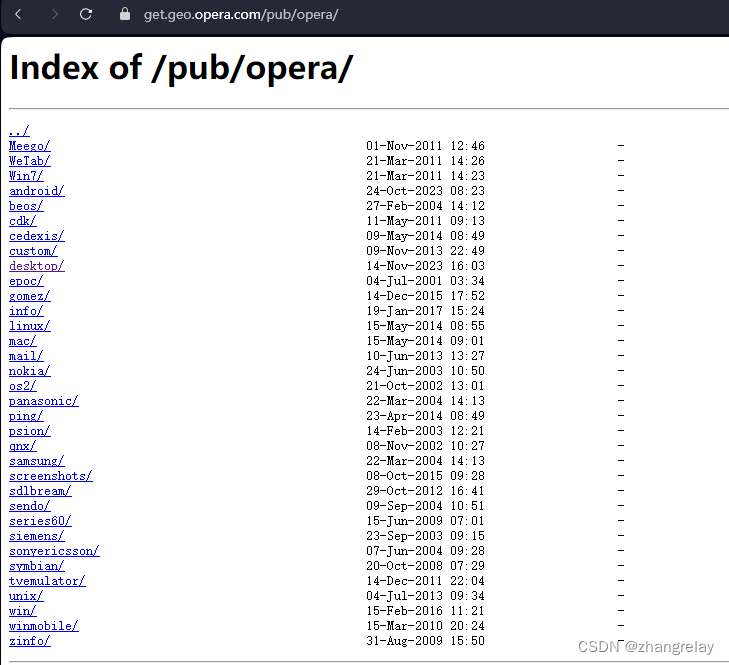Click the timestamp 04-Jul-2001 03:34
This screenshot has height=665, width=729.
(425, 281)
